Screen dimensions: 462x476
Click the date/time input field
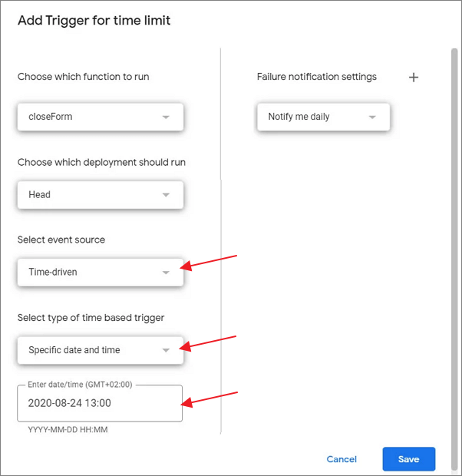click(100, 403)
